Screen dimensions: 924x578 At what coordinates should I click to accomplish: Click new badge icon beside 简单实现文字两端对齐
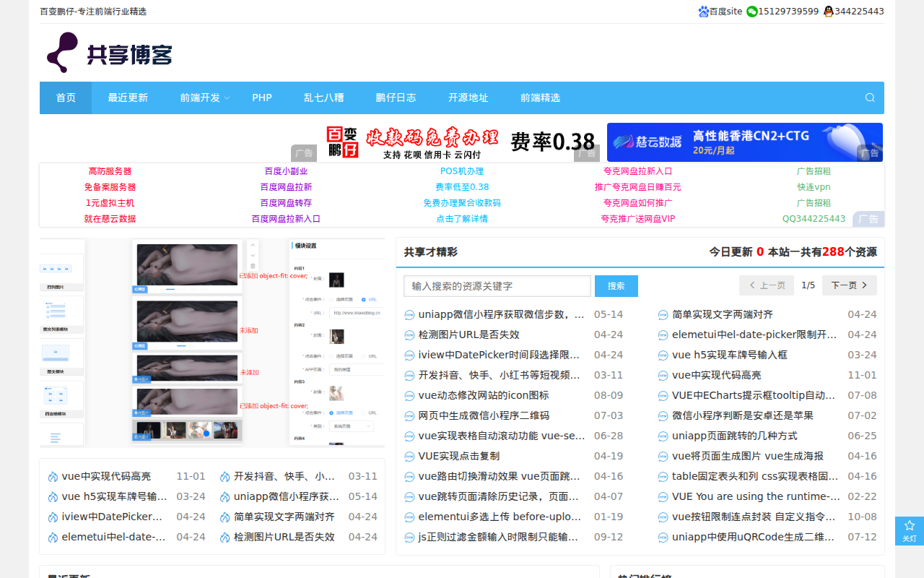[x=663, y=315]
